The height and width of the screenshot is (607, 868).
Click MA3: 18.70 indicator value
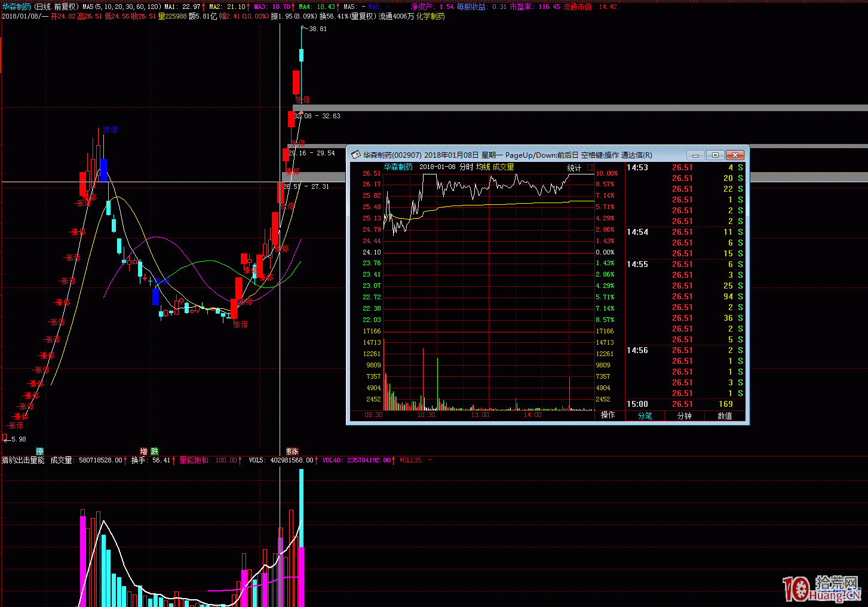(x=272, y=7)
